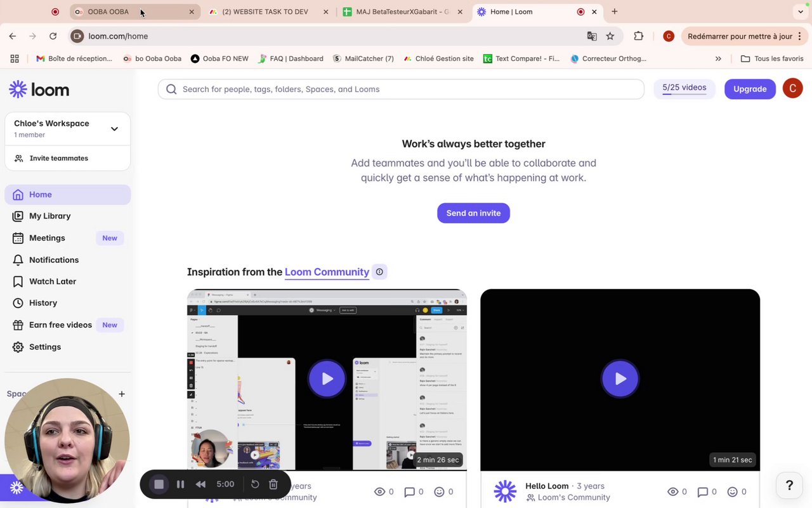Stop the Loom recording
This screenshot has width=812, height=508.
(159, 484)
